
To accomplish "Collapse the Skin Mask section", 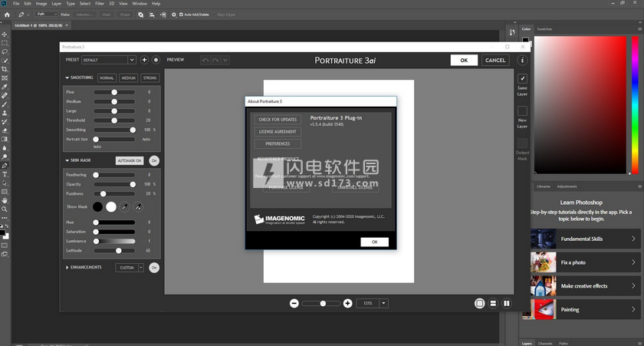I will coord(67,160).
